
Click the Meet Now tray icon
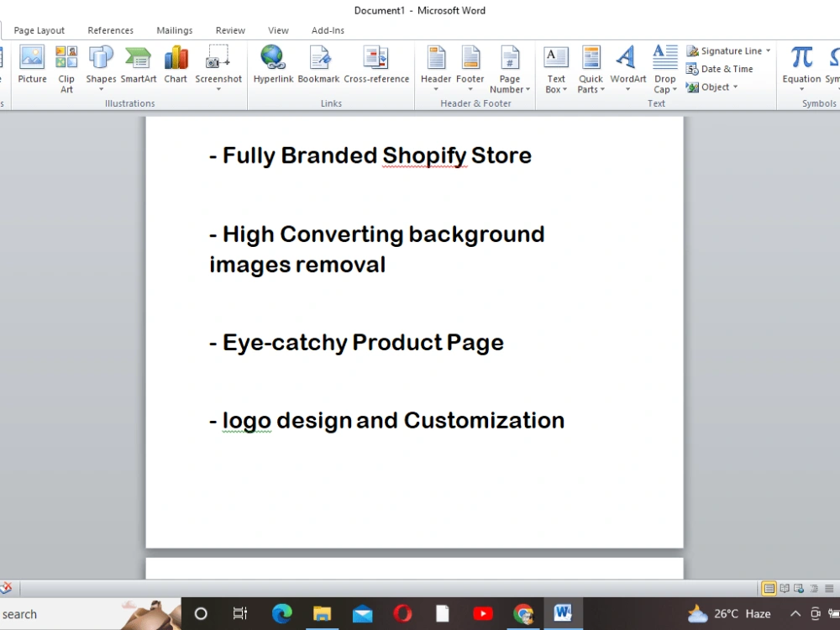[x=816, y=614]
